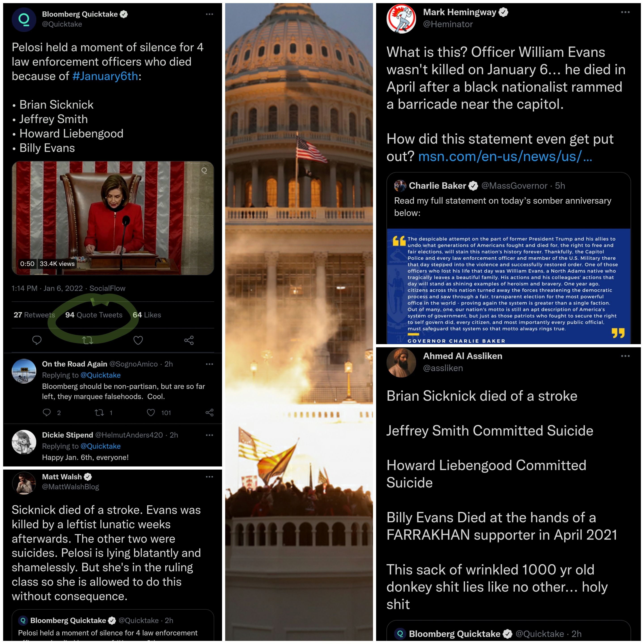View the 27 Retweets list
This screenshot has width=644, height=644.
(x=34, y=315)
